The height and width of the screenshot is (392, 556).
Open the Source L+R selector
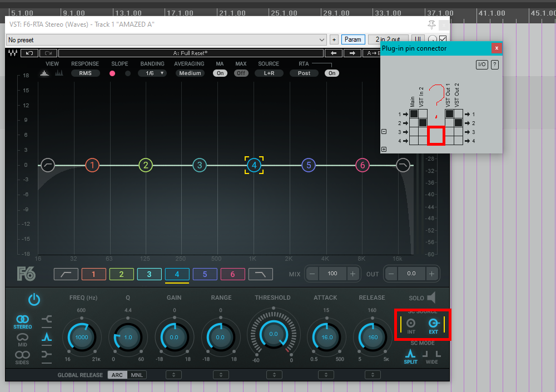[x=269, y=73]
